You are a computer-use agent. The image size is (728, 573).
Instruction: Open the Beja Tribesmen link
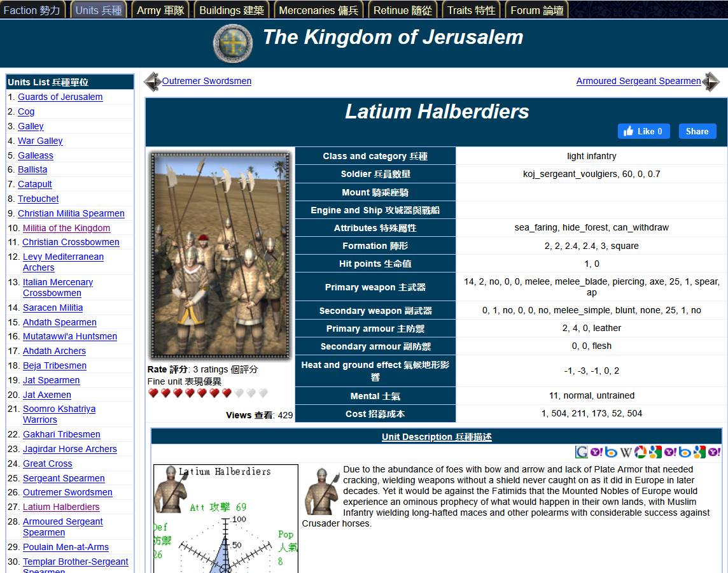pos(55,366)
